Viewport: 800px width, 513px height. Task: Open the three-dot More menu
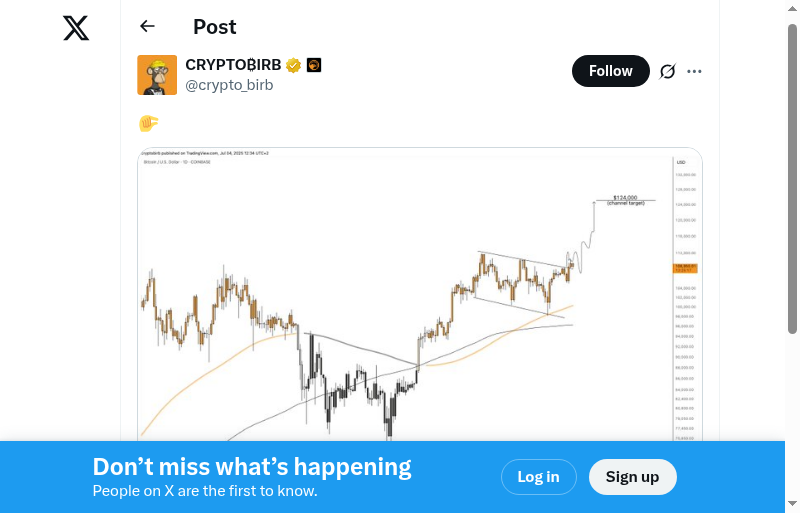click(695, 71)
